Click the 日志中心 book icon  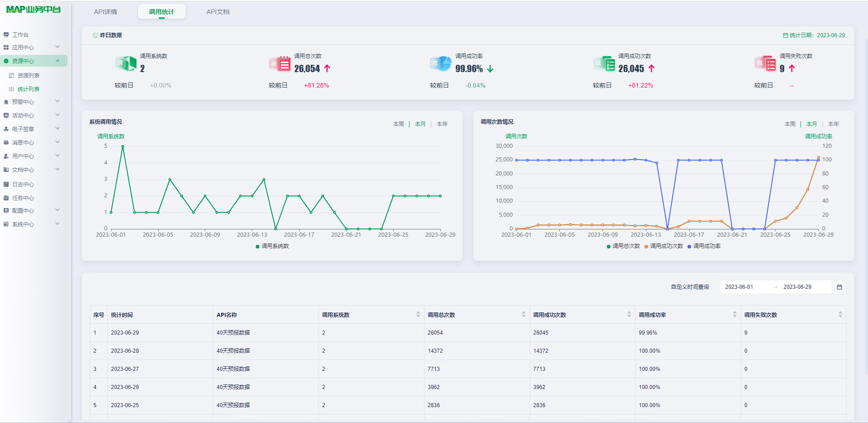pyautogui.click(x=6, y=184)
